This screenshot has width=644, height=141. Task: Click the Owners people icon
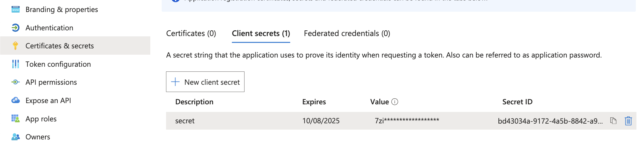tap(15, 137)
